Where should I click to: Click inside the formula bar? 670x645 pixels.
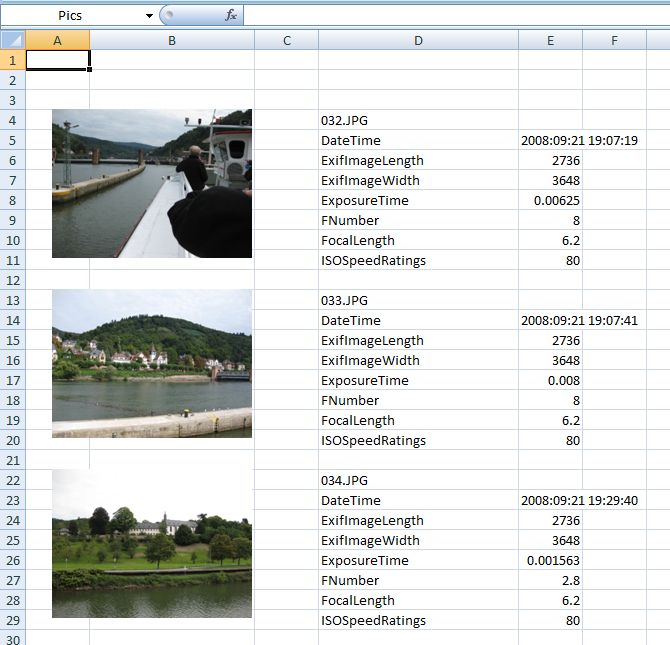pos(450,16)
